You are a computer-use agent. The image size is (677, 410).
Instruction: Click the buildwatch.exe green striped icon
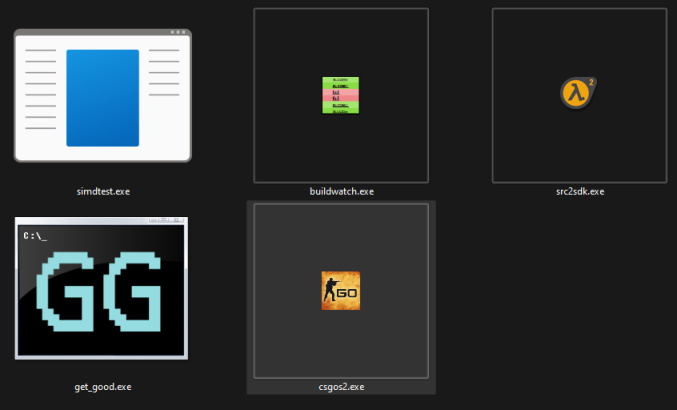coord(340,95)
